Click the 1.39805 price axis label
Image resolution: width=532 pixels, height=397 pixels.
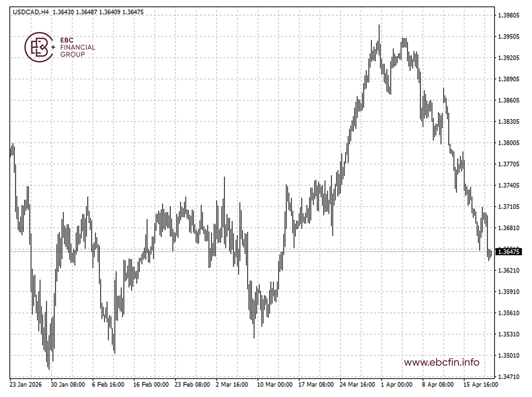pos(508,15)
